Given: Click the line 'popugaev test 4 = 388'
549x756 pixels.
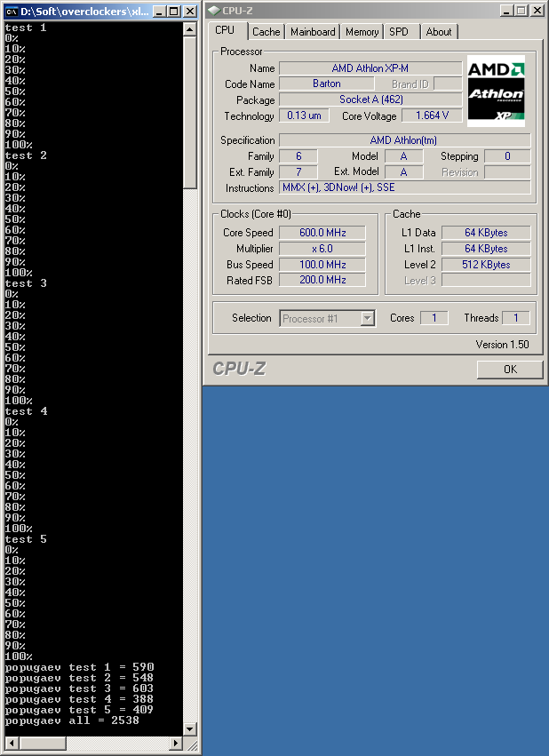Looking at the screenshot, I should (x=80, y=699).
